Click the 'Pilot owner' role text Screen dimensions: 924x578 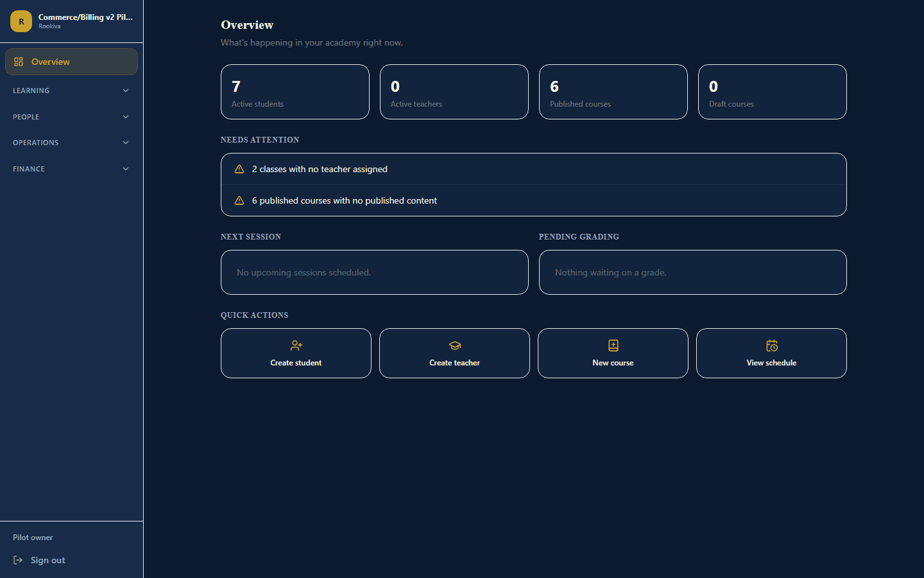33,538
